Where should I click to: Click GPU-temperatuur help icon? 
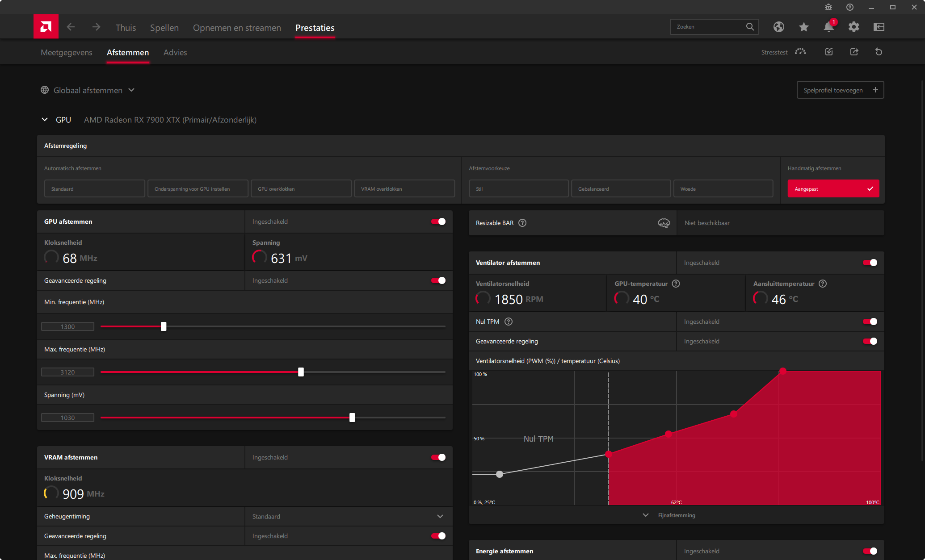[x=676, y=284]
